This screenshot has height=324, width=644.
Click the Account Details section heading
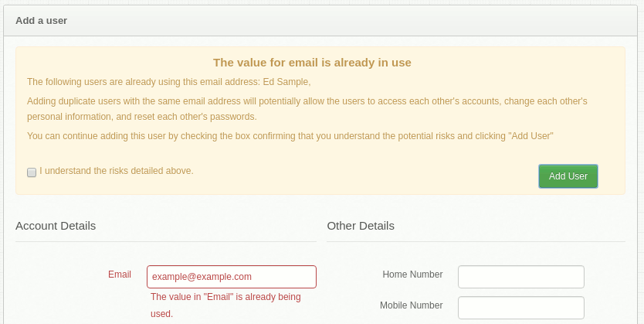tap(56, 226)
